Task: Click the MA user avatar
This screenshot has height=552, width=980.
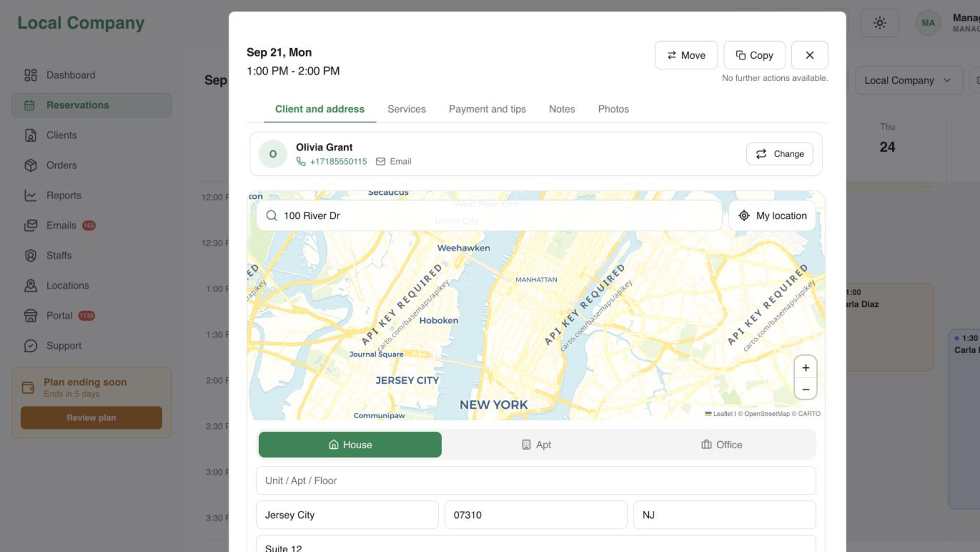Action: click(928, 23)
